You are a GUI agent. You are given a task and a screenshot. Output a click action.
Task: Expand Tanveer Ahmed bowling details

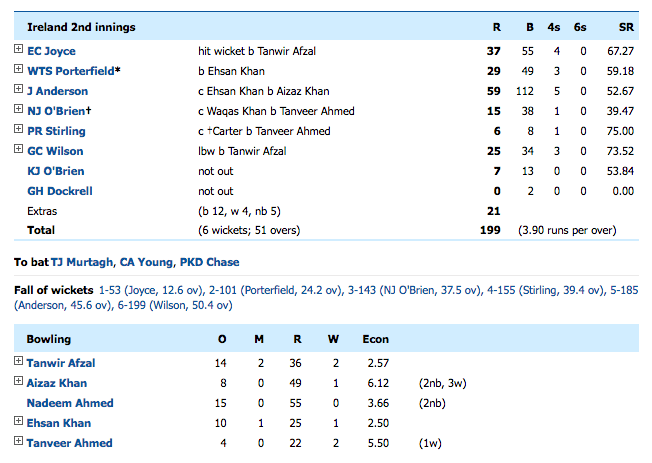19,442
